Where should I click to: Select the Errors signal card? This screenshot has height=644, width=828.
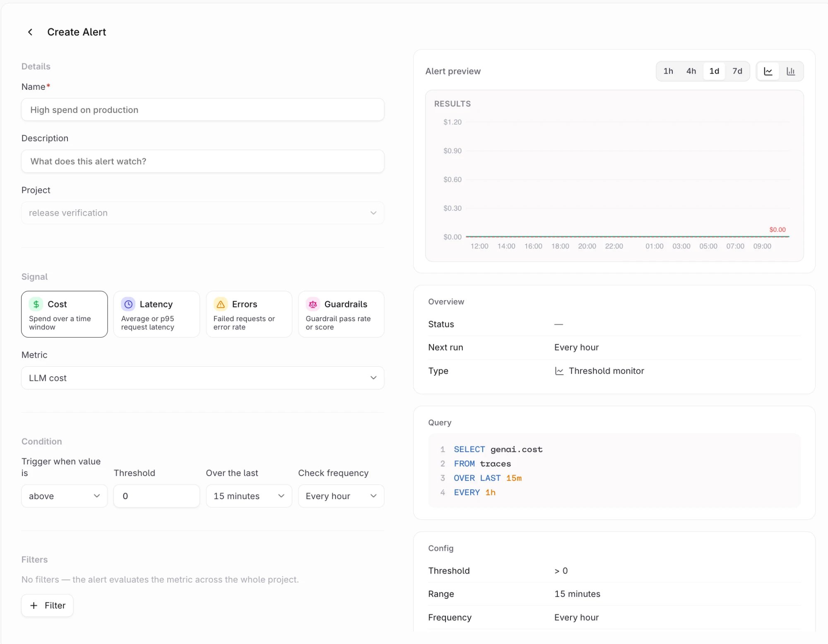point(249,314)
